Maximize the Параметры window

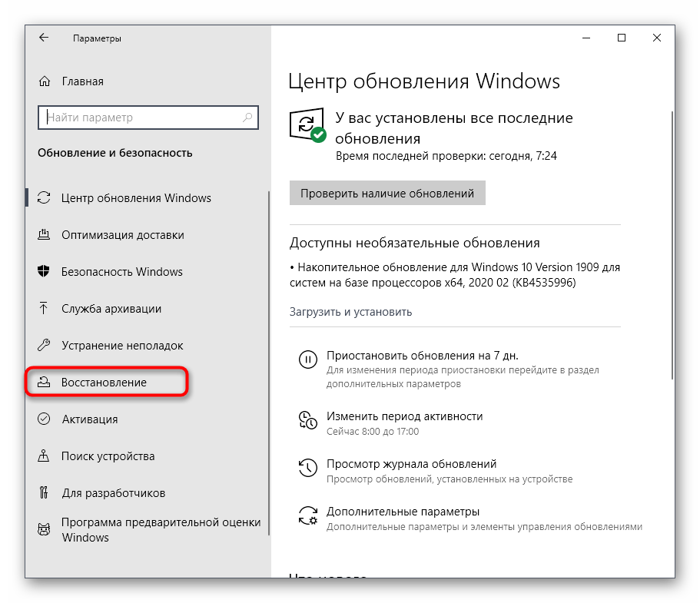(622, 38)
